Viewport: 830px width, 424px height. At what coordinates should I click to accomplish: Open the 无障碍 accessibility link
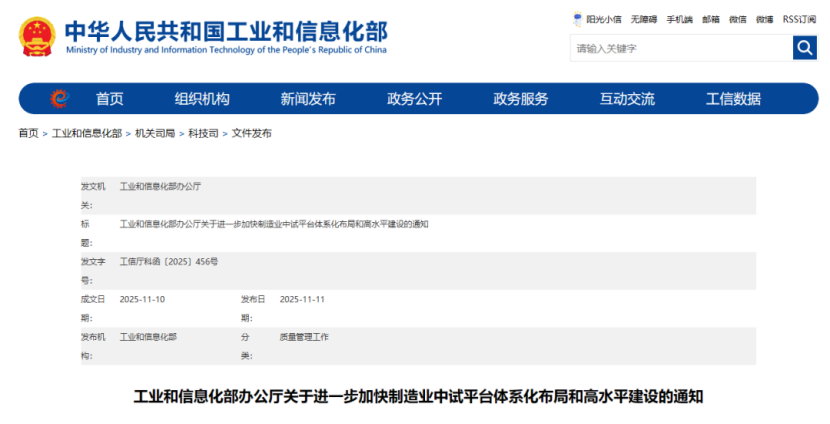(x=644, y=19)
